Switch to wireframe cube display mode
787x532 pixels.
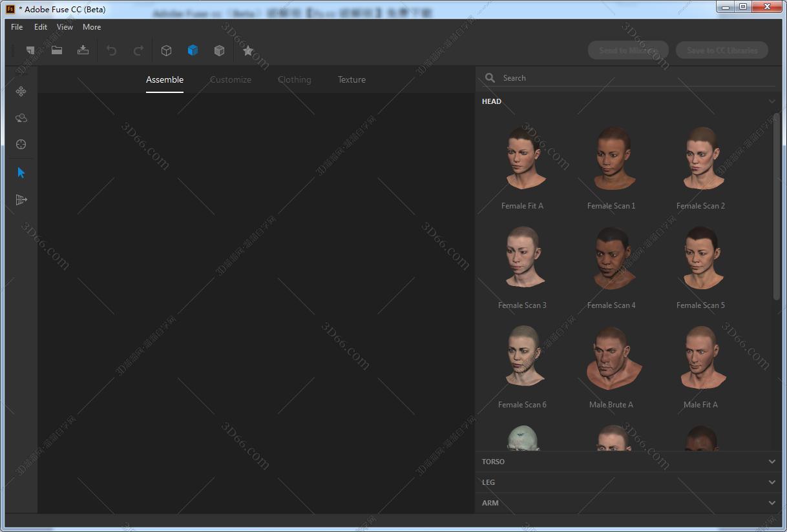[x=166, y=50]
